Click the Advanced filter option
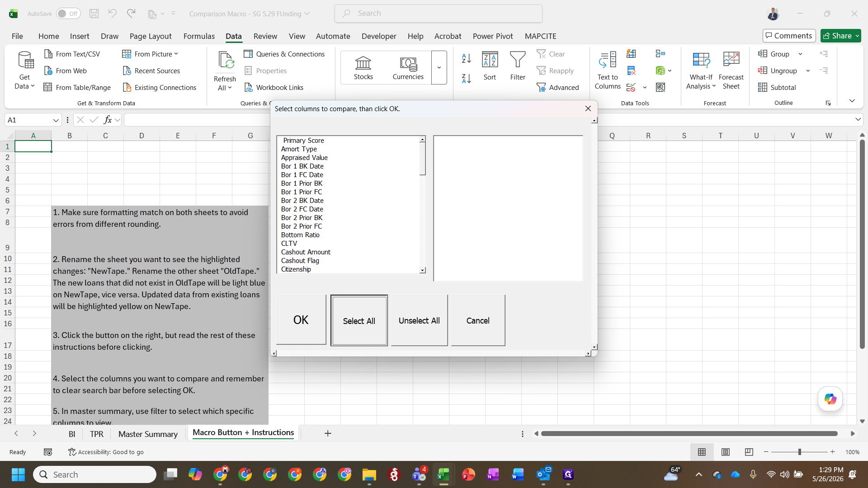Viewport: 868px width, 488px height. click(x=557, y=87)
